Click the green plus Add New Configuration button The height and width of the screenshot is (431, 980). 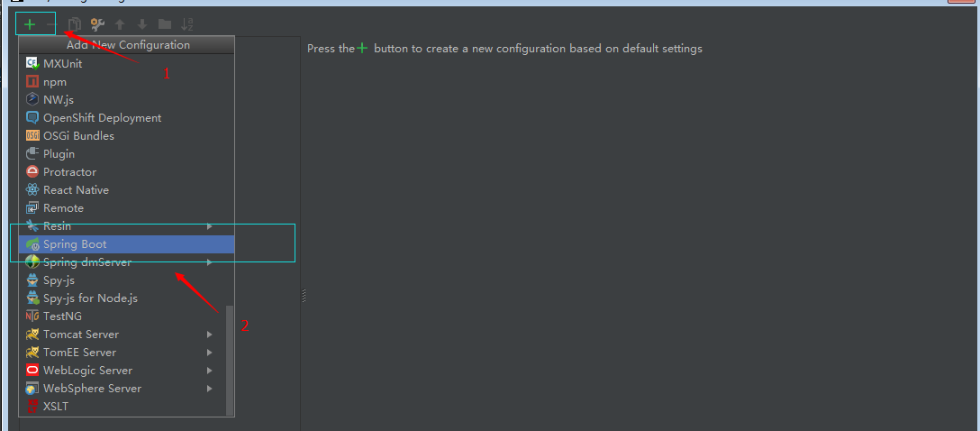(30, 24)
